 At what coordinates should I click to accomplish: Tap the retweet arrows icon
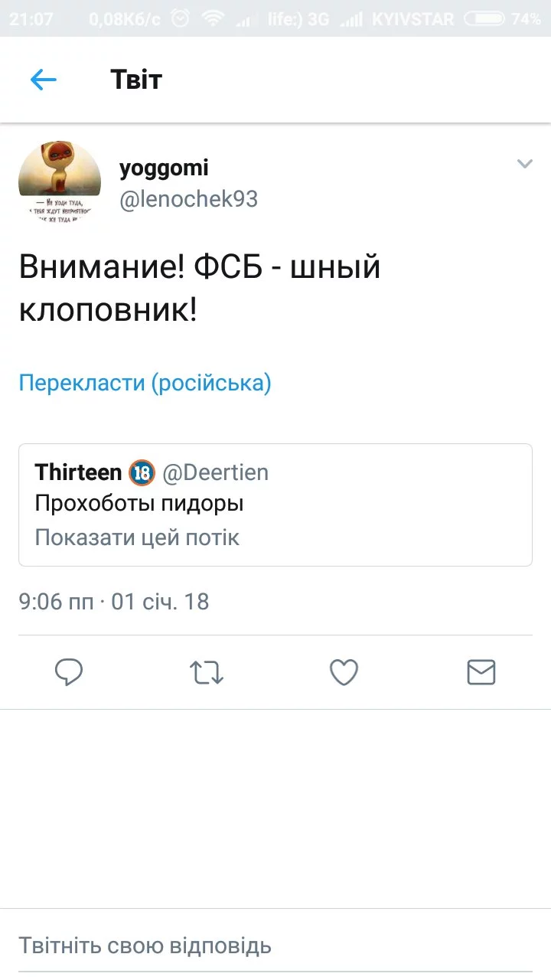206,672
